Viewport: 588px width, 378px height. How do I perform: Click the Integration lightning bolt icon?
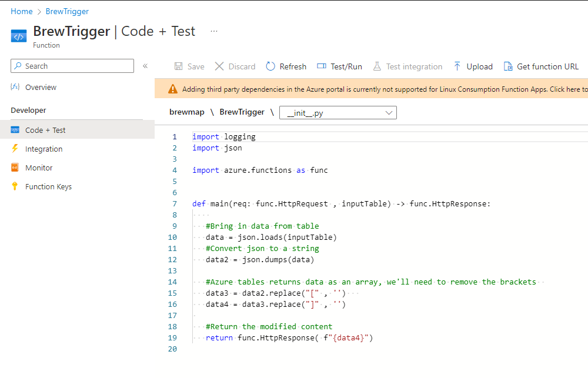pos(15,149)
